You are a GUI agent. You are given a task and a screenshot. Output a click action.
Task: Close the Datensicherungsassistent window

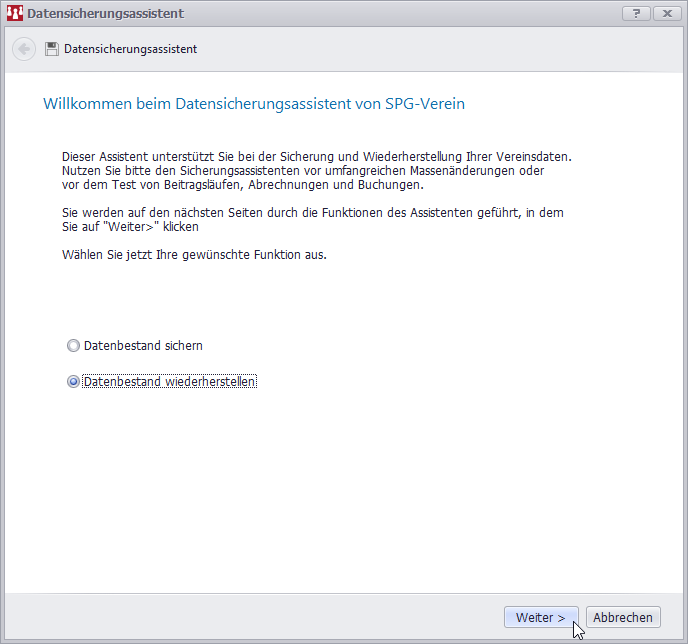(666, 13)
